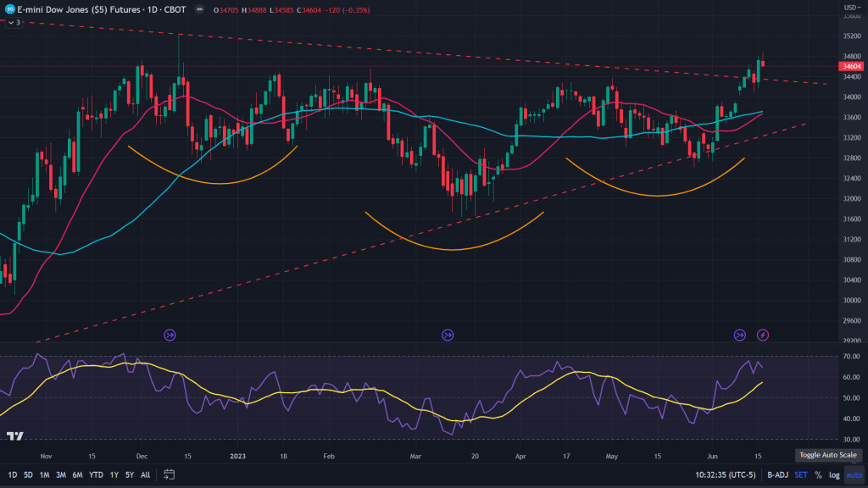Screen dimensions: 868x488
Task: Click the red 34604 current price label
Action: tap(850, 66)
